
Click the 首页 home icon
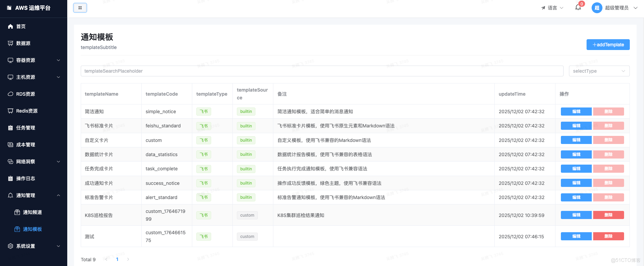(x=10, y=26)
